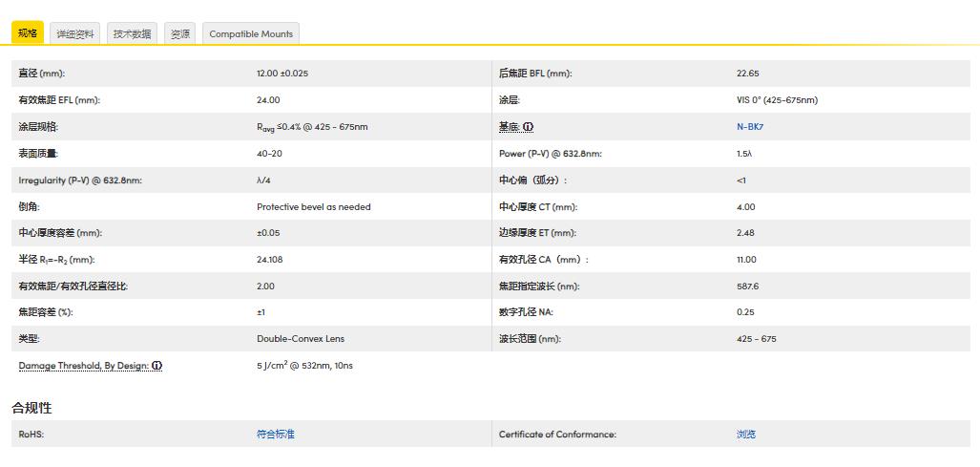The width and height of the screenshot is (980, 467).
Task: Click the 5 J/cm² damage threshold value
Action: tap(304, 366)
